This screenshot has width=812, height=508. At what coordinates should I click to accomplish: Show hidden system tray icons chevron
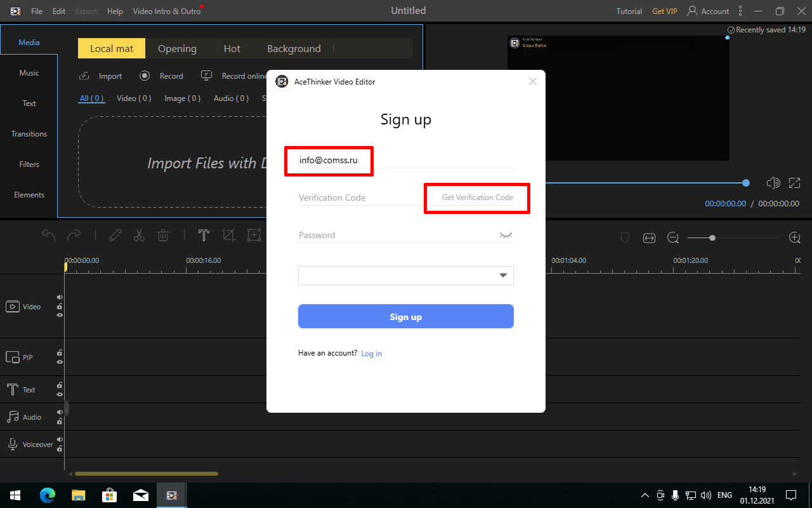[645, 495]
